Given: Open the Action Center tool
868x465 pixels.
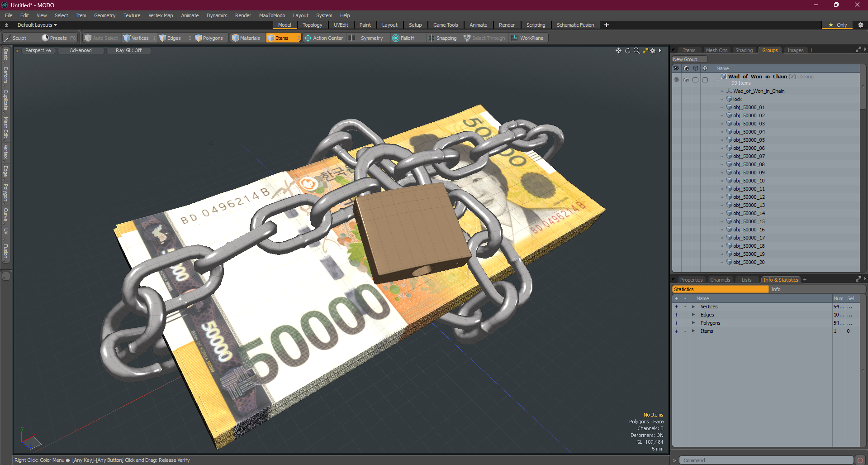Looking at the screenshot, I should click(x=324, y=38).
